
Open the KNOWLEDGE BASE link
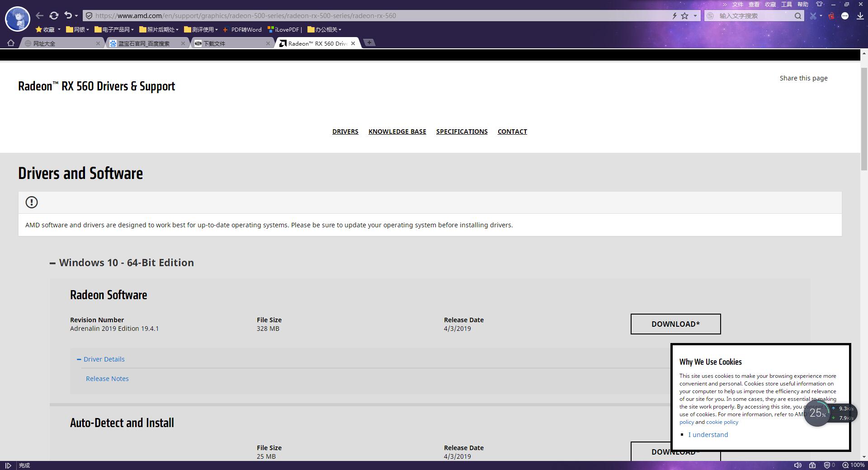pos(397,132)
